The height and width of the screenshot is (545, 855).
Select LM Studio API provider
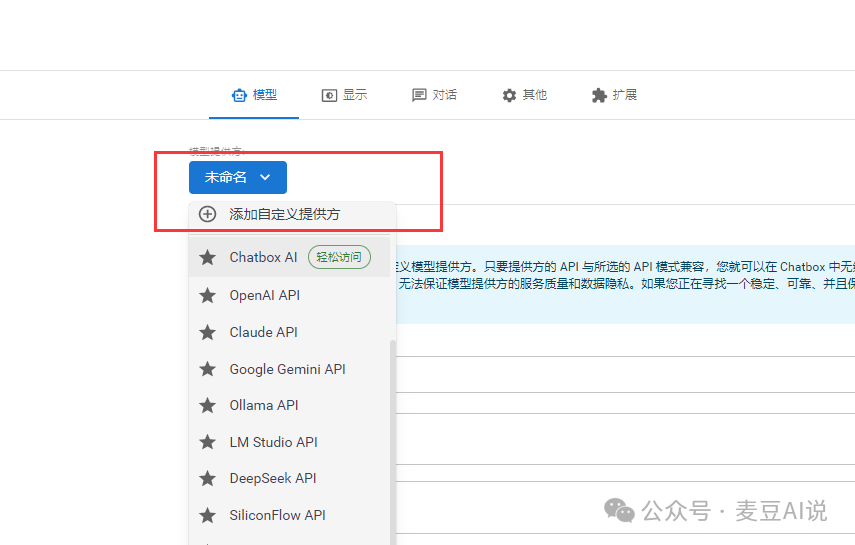pyautogui.click(x=290, y=442)
